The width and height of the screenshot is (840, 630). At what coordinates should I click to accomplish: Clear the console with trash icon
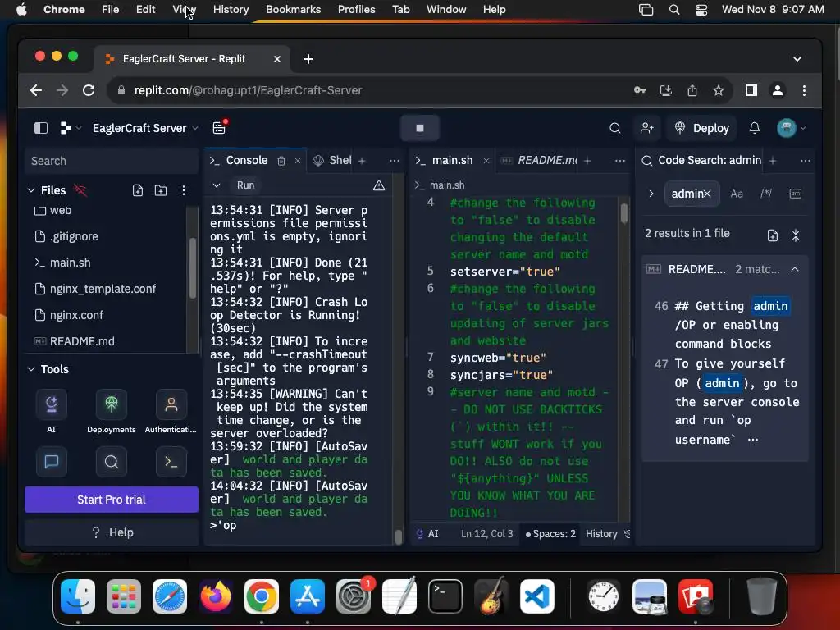point(281,161)
